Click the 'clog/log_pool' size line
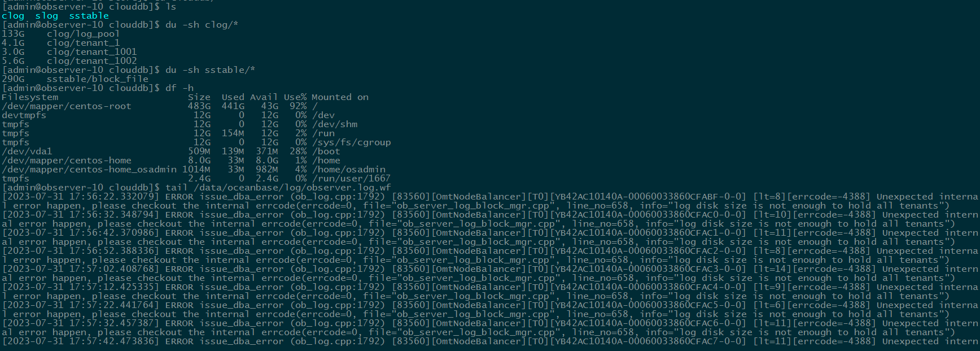980x351 pixels. coord(61,34)
